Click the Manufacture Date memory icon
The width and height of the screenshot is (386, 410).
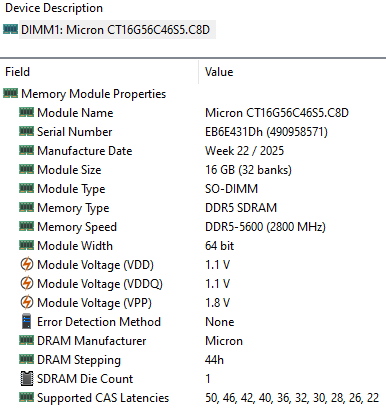(x=26, y=151)
